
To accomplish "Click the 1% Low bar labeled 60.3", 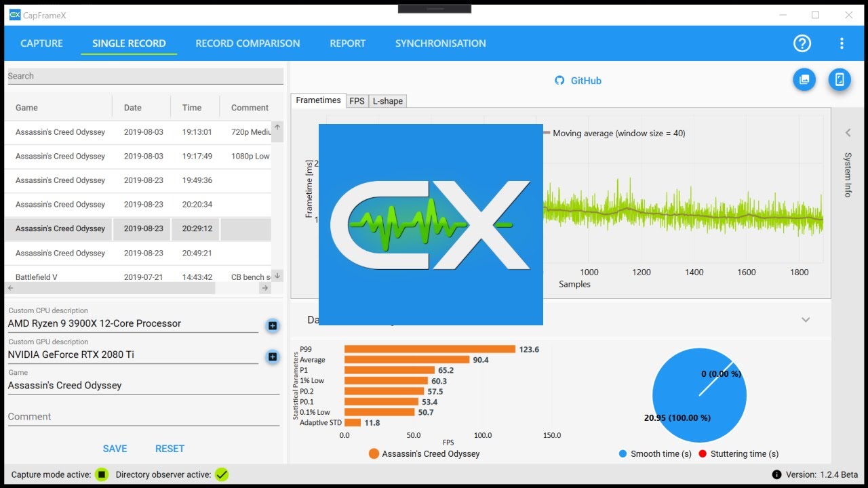I will (387, 381).
